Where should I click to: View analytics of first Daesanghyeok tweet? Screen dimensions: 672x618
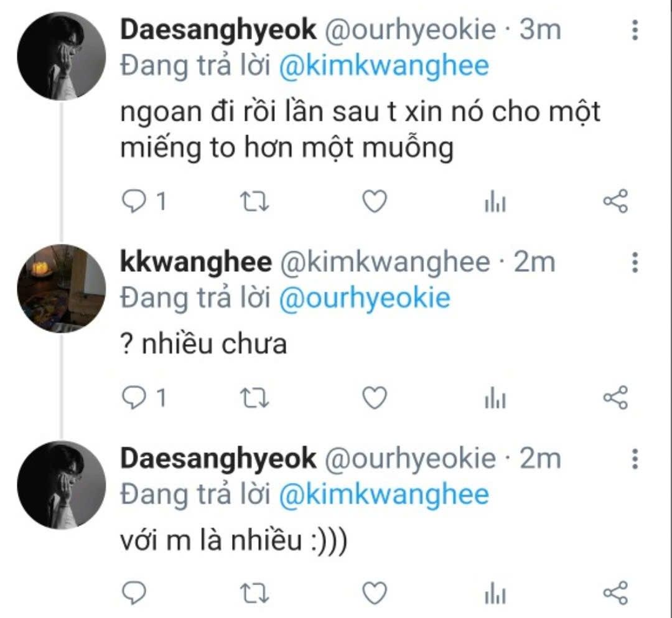coord(495,202)
